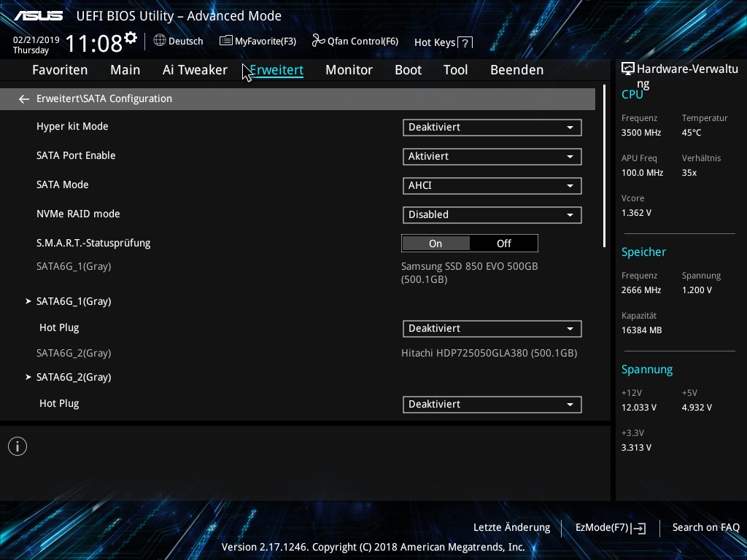Click the Spannung heading in hardware panel
Image resolution: width=747 pixels, height=560 pixels.
click(647, 370)
